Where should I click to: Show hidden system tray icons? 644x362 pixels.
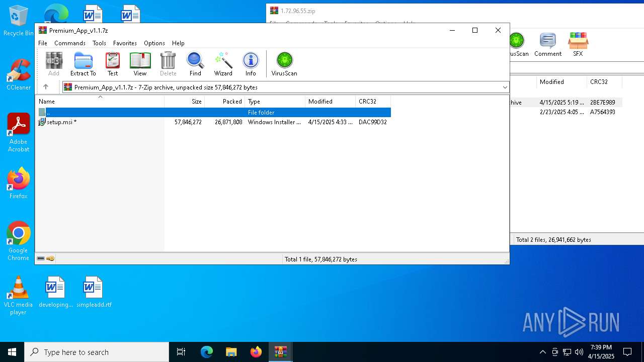[x=542, y=352]
